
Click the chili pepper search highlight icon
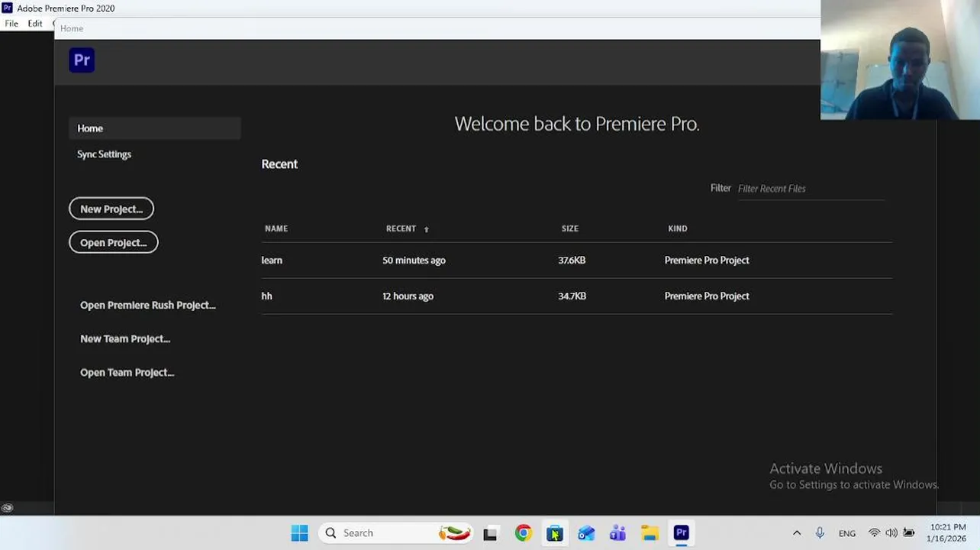(454, 533)
